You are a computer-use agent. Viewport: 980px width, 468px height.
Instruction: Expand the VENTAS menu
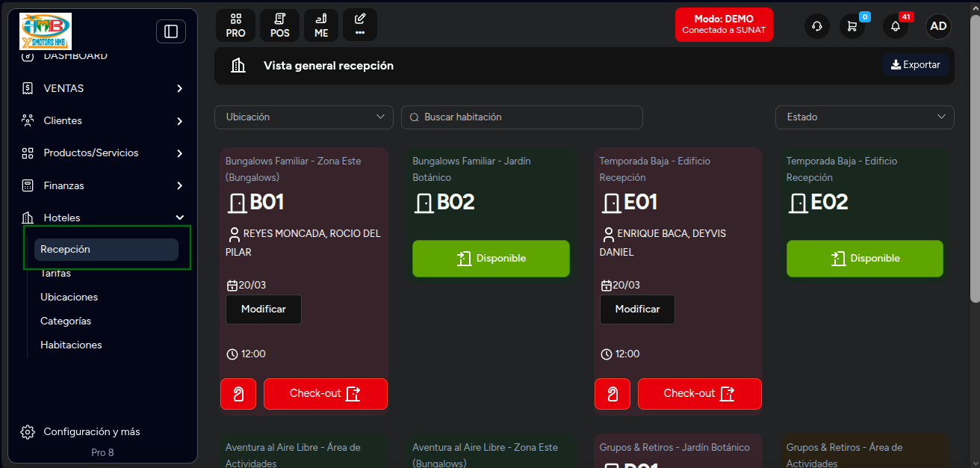pyautogui.click(x=103, y=88)
